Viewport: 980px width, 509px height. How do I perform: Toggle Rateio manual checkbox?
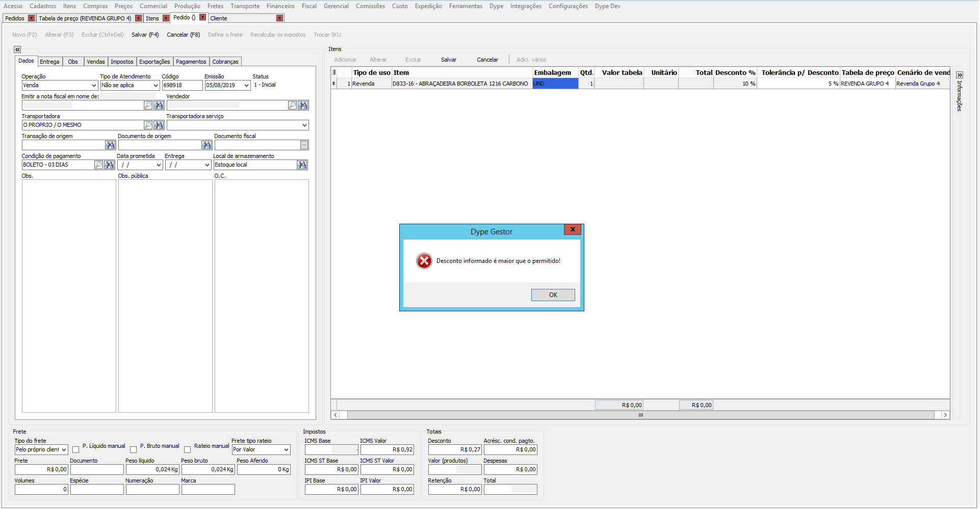click(188, 450)
